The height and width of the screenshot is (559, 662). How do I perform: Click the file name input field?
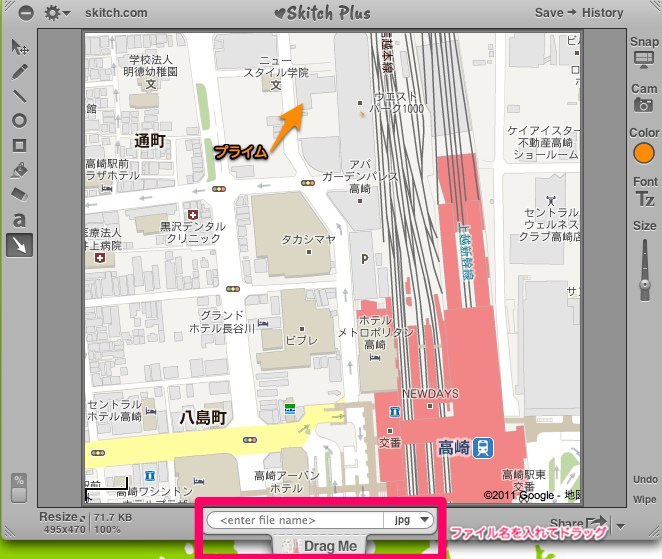coord(296,520)
